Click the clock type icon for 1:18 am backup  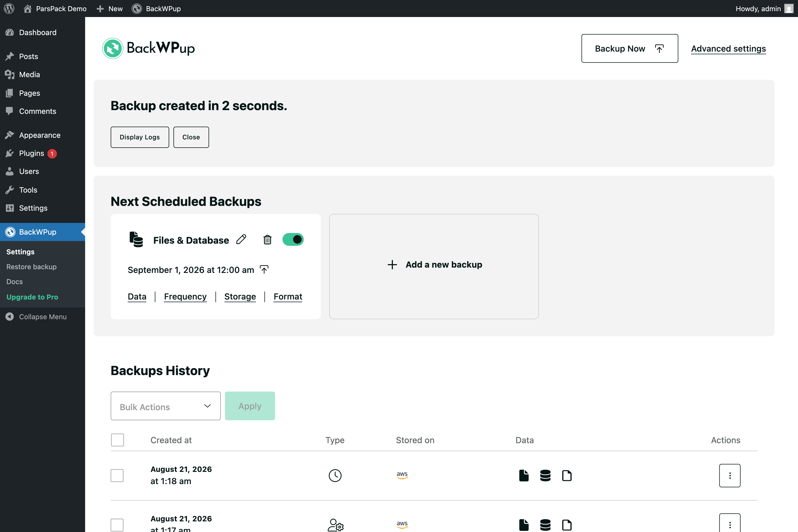click(335, 475)
